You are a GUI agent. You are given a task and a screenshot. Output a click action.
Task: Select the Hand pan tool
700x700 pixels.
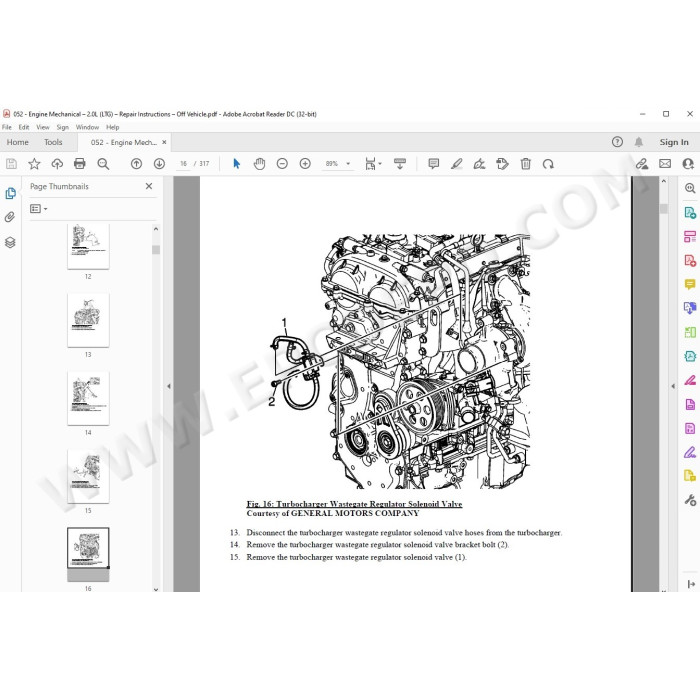pyautogui.click(x=259, y=164)
